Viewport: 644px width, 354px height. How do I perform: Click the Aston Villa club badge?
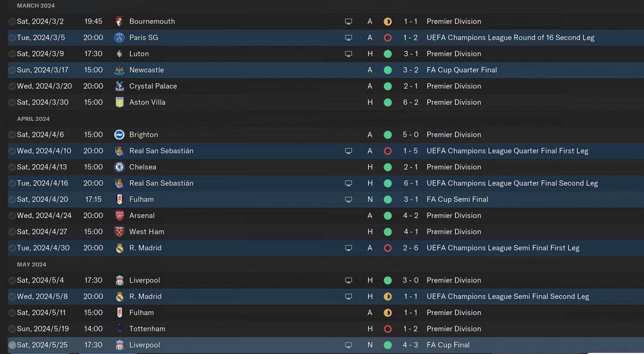(x=119, y=102)
